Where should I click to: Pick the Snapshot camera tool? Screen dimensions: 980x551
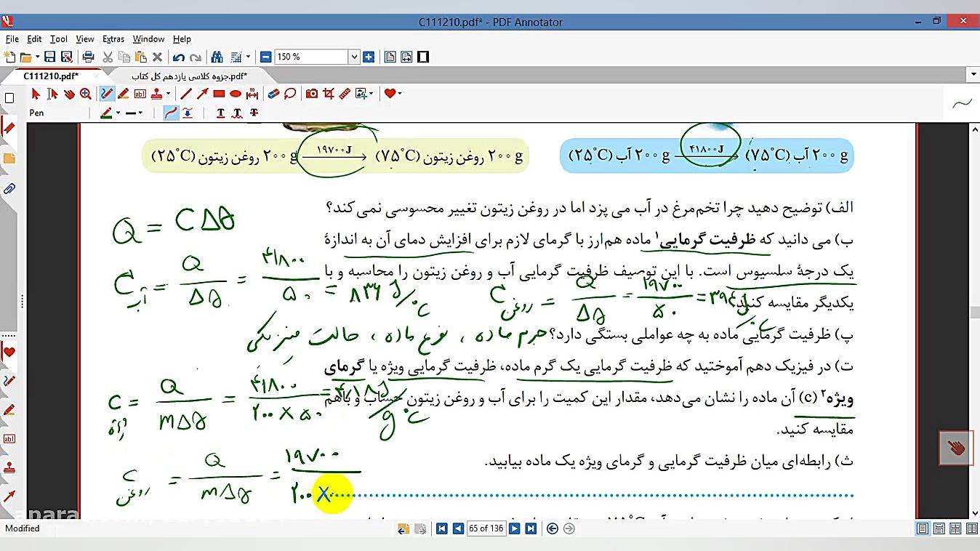pyautogui.click(x=312, y=94)
